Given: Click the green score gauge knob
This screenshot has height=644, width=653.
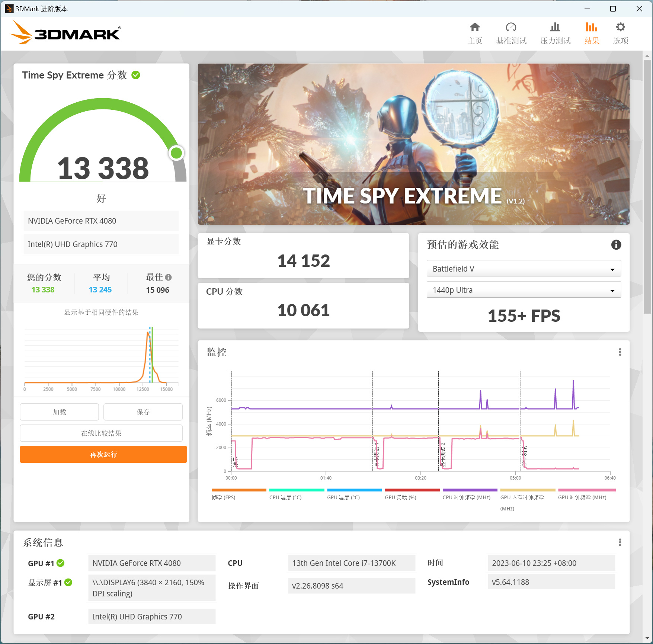Looking at the screenshot, I should [x=176, y=153].
